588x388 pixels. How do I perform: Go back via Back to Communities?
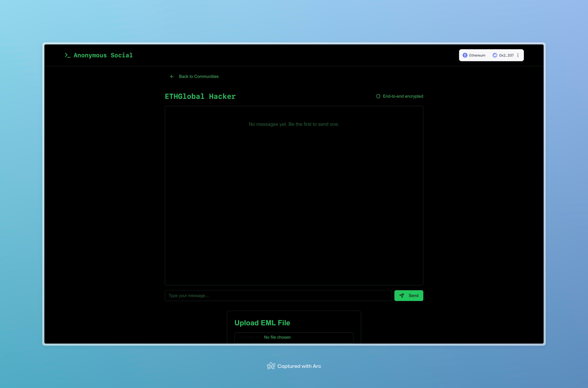point(194,76)
